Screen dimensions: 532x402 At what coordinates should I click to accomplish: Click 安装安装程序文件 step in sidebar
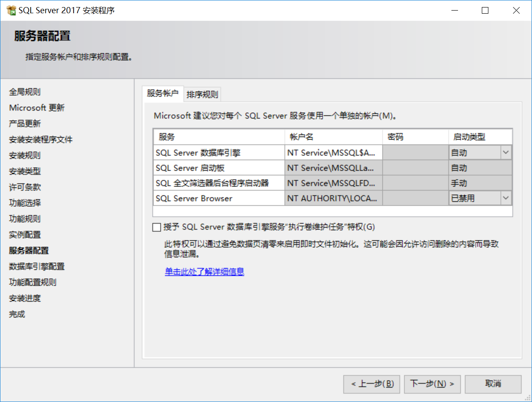pos(41,140)
